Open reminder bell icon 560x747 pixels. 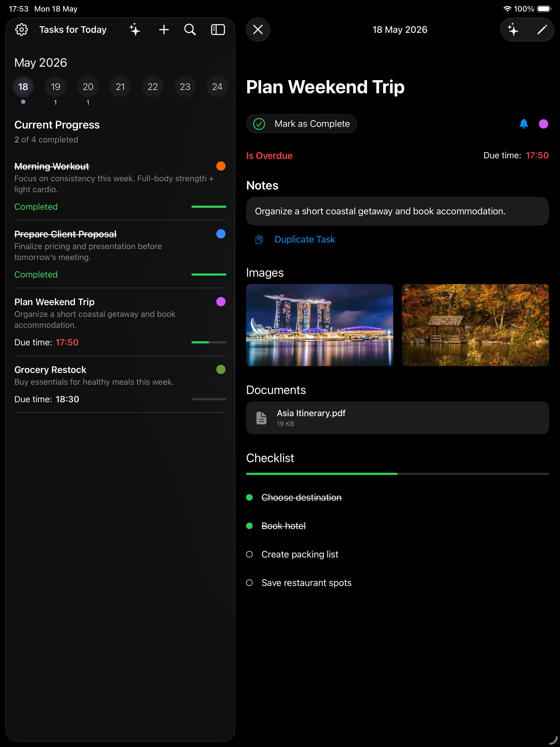point(524,124)
